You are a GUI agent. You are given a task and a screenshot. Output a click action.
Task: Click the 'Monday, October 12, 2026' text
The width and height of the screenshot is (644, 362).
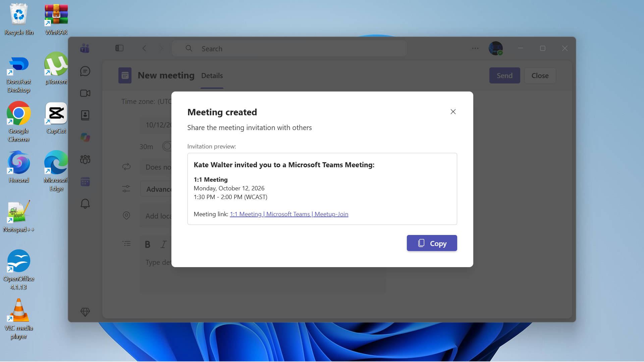pyautogui.click(x=229, y=188)
